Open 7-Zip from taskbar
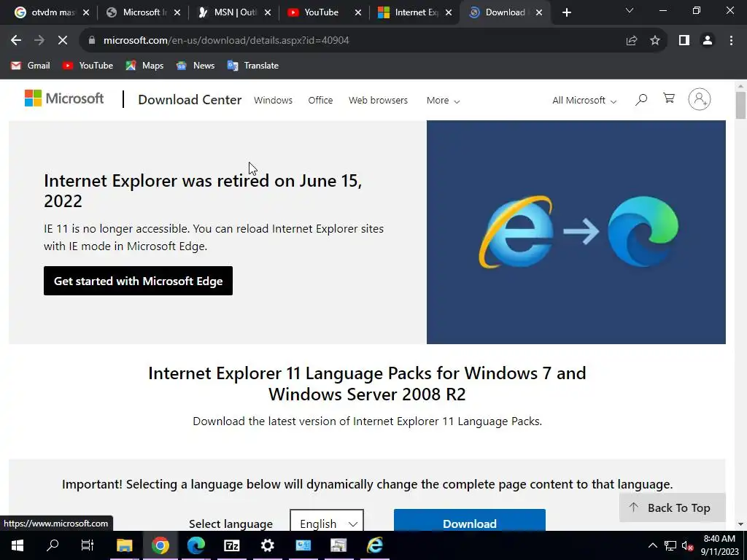747x560 pixels. pos(231,545)
